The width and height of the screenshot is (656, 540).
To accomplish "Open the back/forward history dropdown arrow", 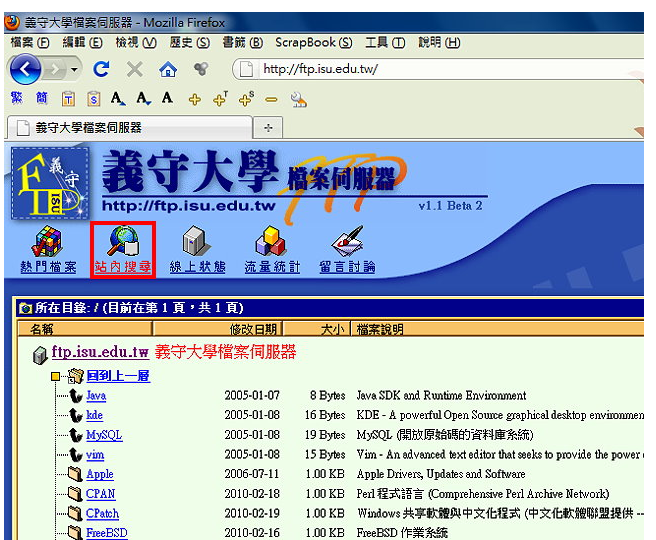I will click(x=74, y=69).
